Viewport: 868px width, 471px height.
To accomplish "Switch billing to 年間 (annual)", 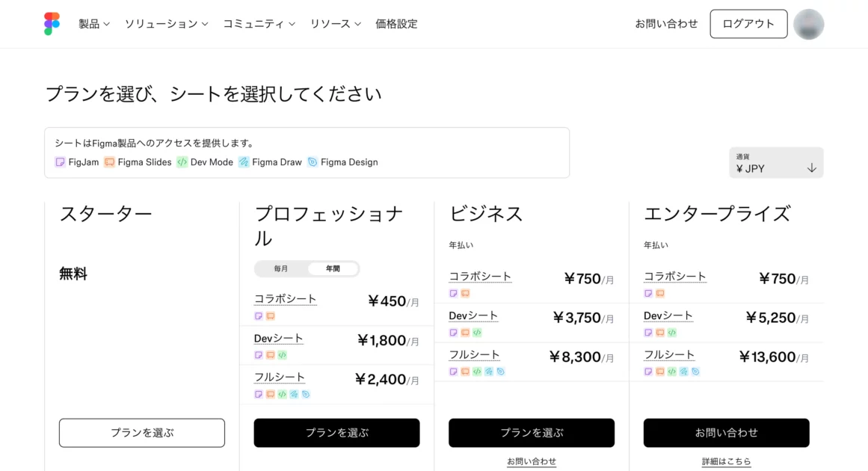I will pos(333,268).
